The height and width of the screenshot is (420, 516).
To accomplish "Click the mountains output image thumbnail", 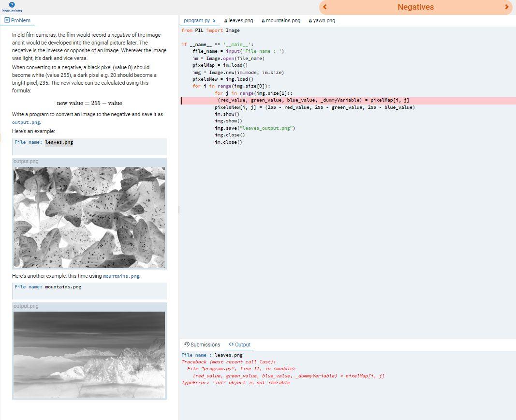I will [x=89, y=354].
